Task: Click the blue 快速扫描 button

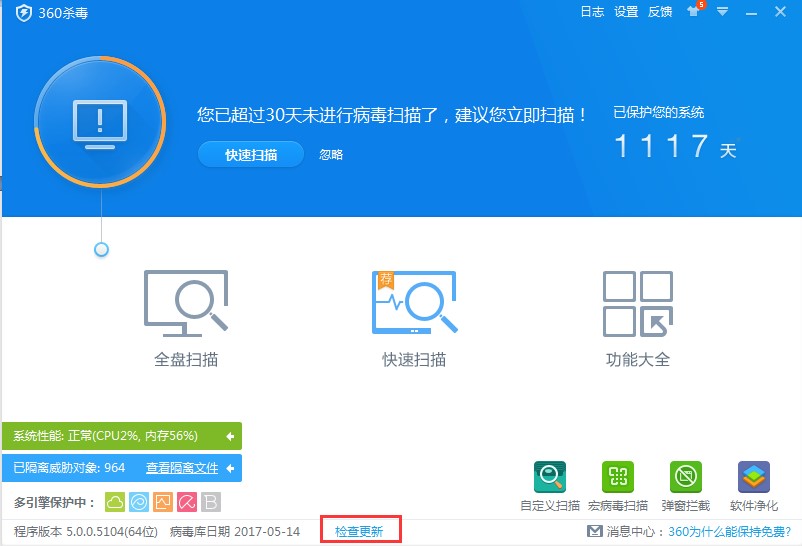Action: point(251,155)
